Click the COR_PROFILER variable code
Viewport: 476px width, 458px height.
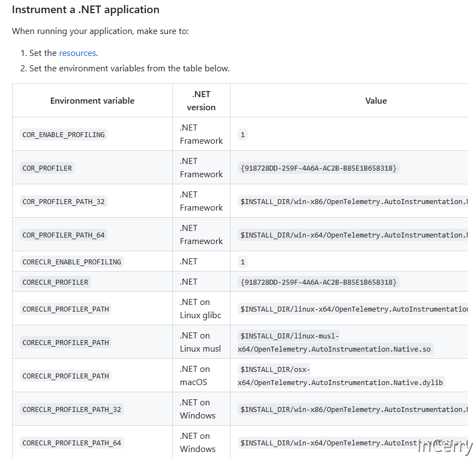pyautogui.click(x=47, y=168)
